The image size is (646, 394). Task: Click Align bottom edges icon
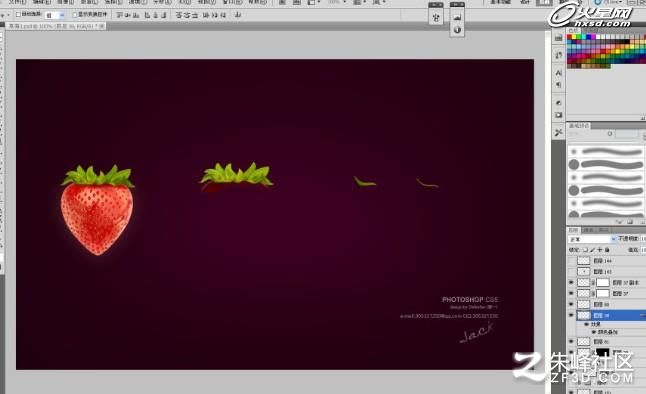point(136,15)
